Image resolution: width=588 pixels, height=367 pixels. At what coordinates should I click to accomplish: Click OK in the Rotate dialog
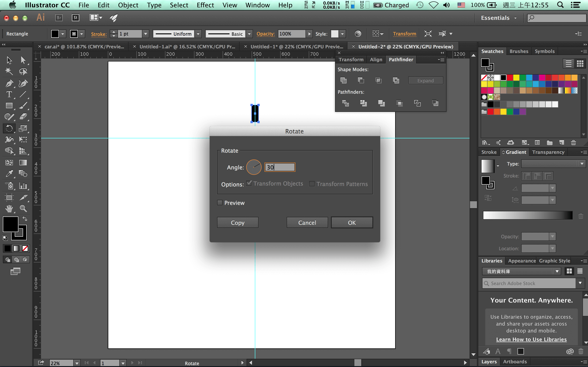tap(352, 223)
